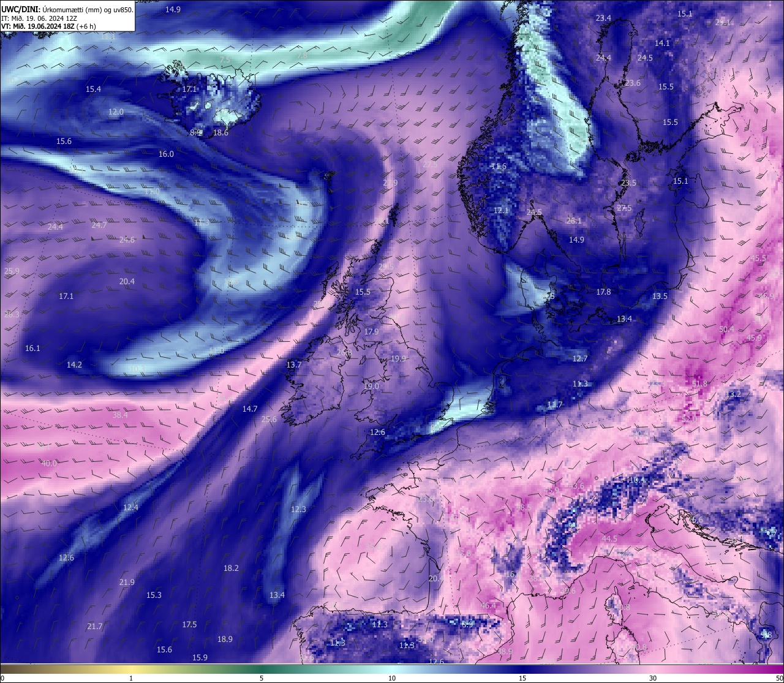Click the 11.7 value label
784x683 pixels.
(x=554, y=405)
